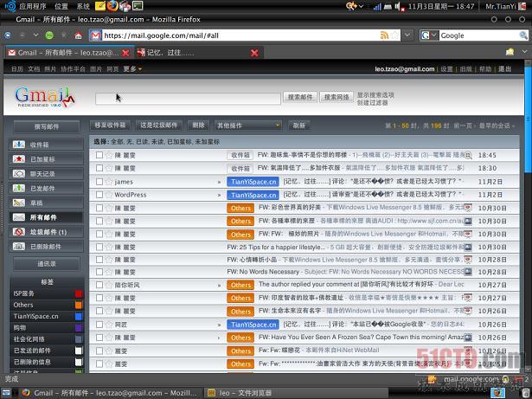Open starred mail 已加星标 in sidebar
532x399 pixels.
pos(46,159)
